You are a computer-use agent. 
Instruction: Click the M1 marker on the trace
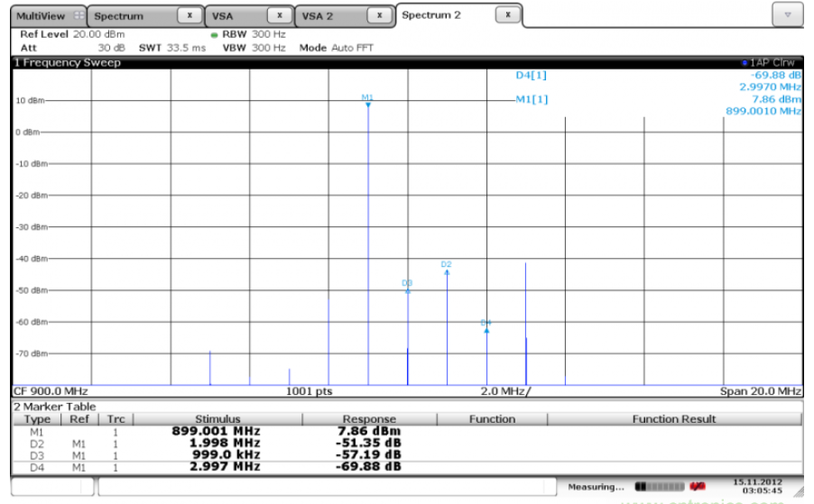[367, 101]
